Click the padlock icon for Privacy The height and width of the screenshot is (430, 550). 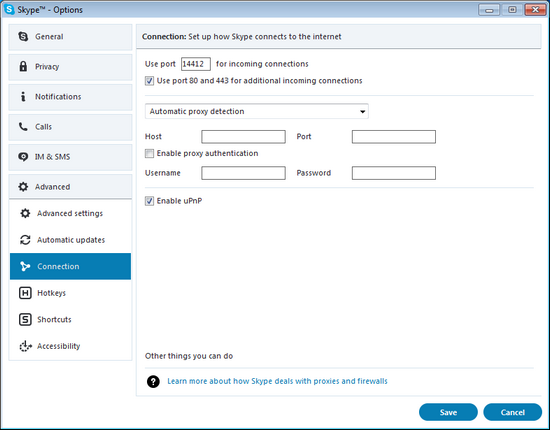pyautogui.click(x=23, y=66)
